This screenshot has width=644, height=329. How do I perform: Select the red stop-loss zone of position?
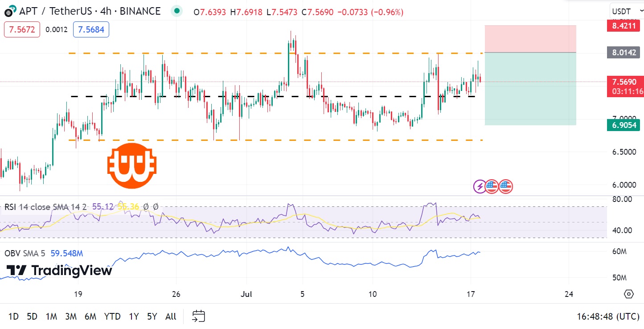coord(530,39)
